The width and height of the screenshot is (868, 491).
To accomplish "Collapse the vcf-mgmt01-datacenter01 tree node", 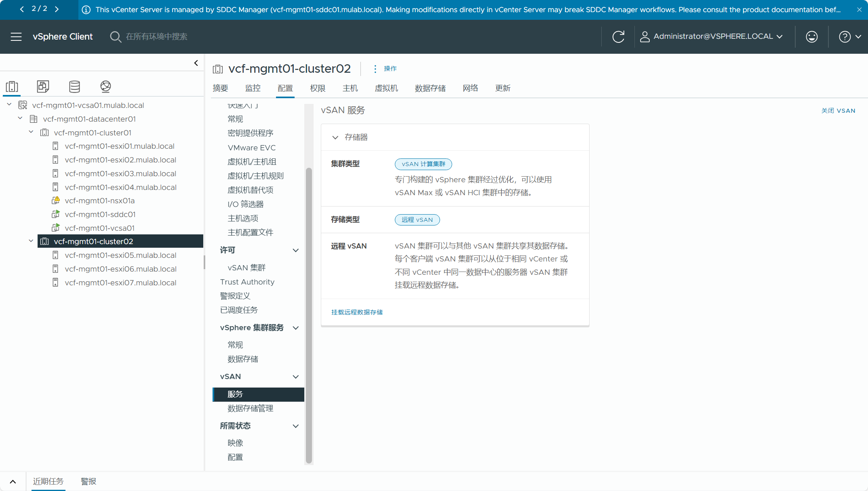I will (x=20, y=118).
